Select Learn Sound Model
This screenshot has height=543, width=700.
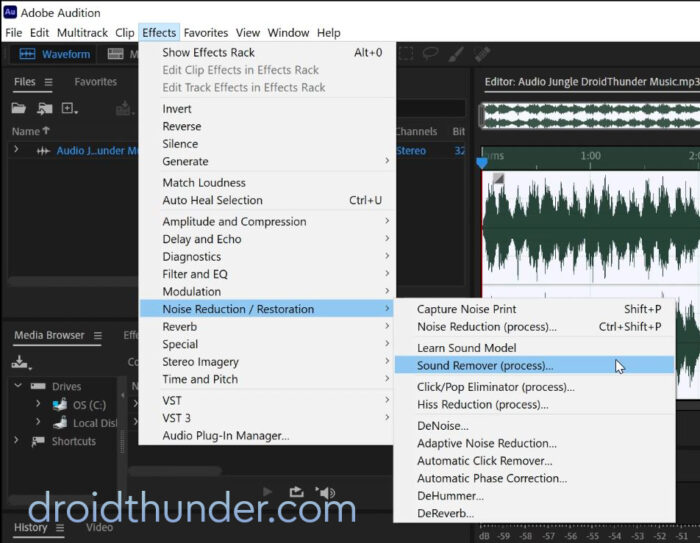pos(534,348)
